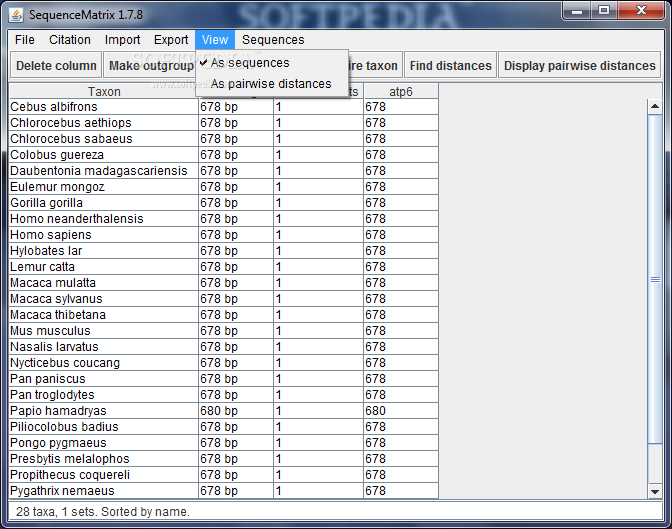Image resolution: width=672 pixels, height=529 pixels.
Task: Select the Eulemur mongoz taxon
Action: [103, 187]
